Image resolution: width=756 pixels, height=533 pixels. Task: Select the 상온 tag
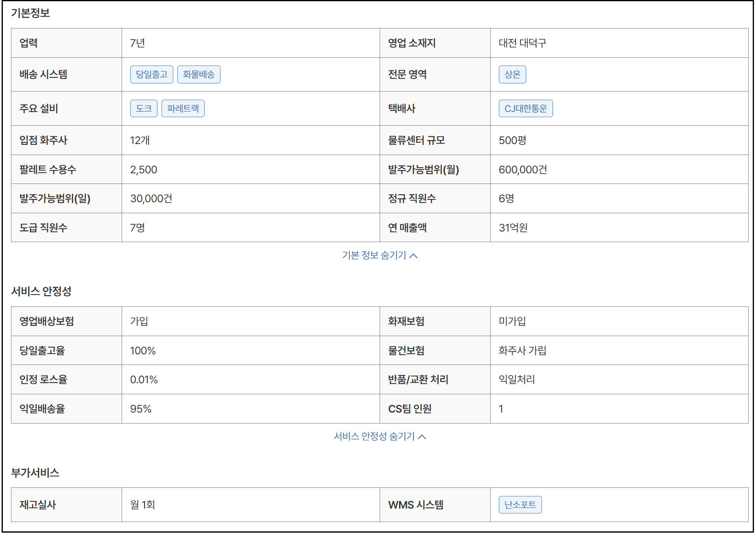click(x=512, y=74)
